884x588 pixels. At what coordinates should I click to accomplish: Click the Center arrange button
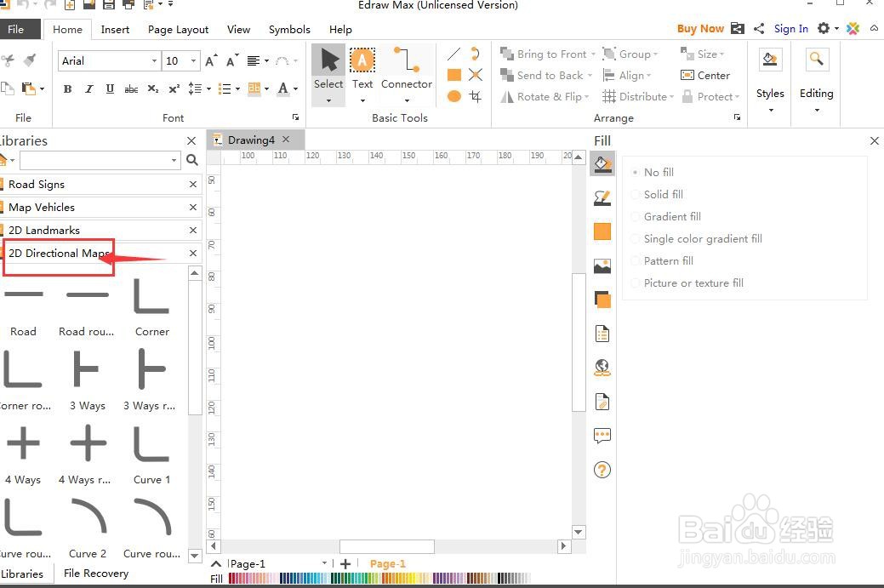pos(705,76)
